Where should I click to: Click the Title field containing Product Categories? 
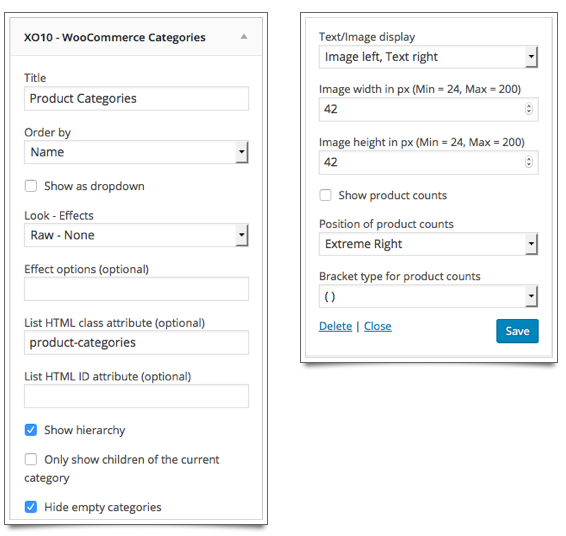click(136, 98)
